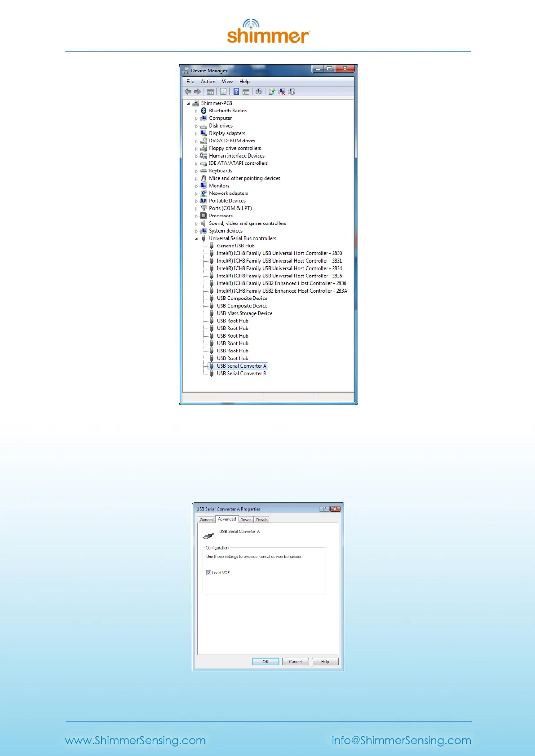This screenshot has height=756, width=535.
Task: Expand the System devices category
Action: [x=196, y=231]
